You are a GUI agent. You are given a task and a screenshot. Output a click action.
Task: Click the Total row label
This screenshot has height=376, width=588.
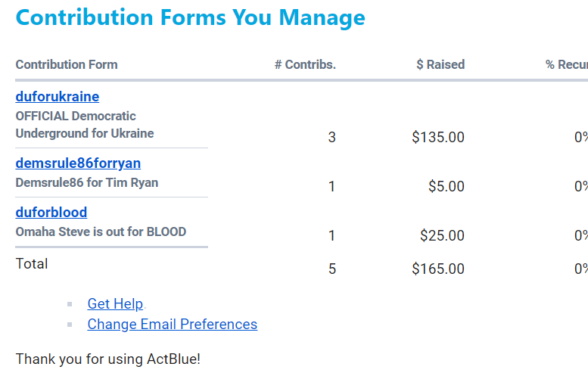32,264
